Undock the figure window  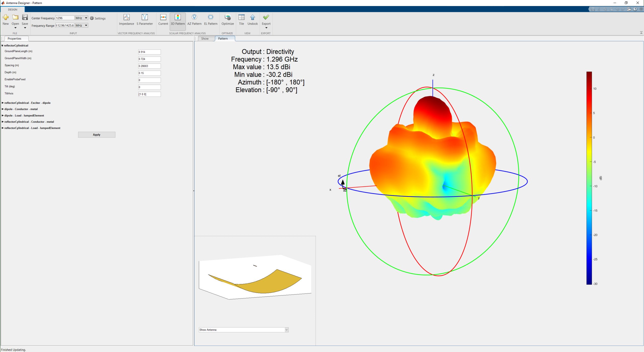253,20
